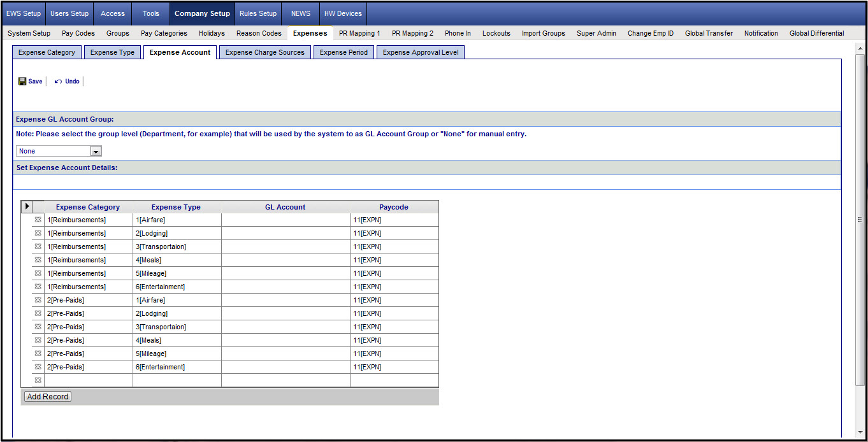Switch to the Pay Categories tab

[164, 33]
